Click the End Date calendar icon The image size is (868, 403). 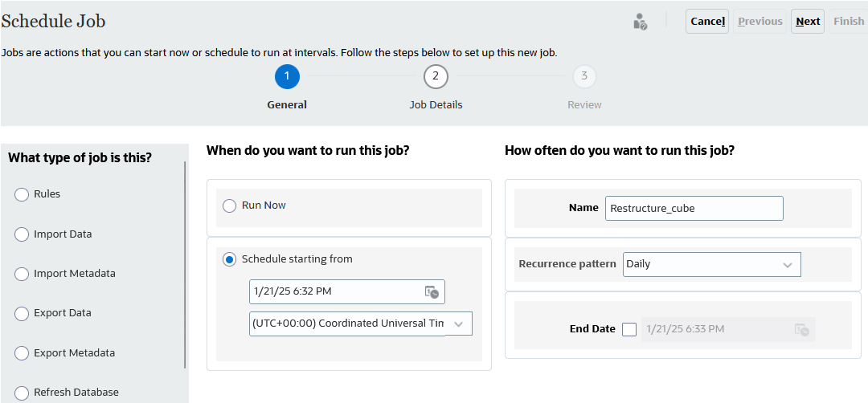click(x=800, y=329)
